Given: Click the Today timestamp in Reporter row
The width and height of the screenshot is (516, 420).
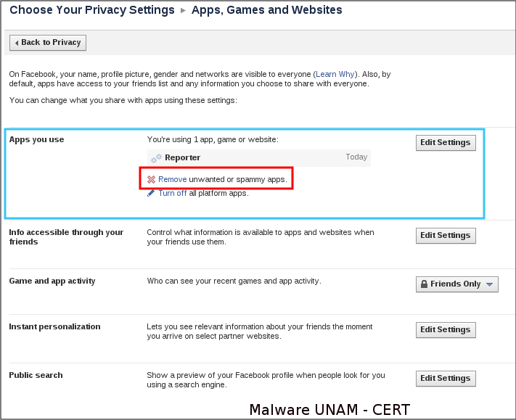Looking at the screenshot, I should (356, 157).
